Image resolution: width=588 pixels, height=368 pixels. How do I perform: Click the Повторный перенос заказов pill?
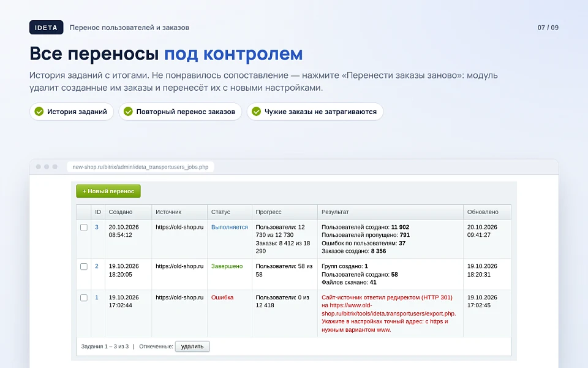point(180,112)
